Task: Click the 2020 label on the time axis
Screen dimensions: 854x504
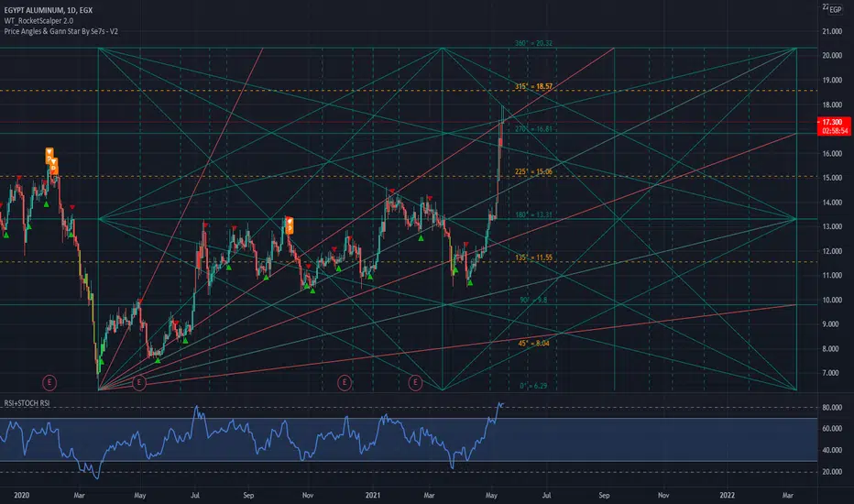Action: (x=22, y=495)
